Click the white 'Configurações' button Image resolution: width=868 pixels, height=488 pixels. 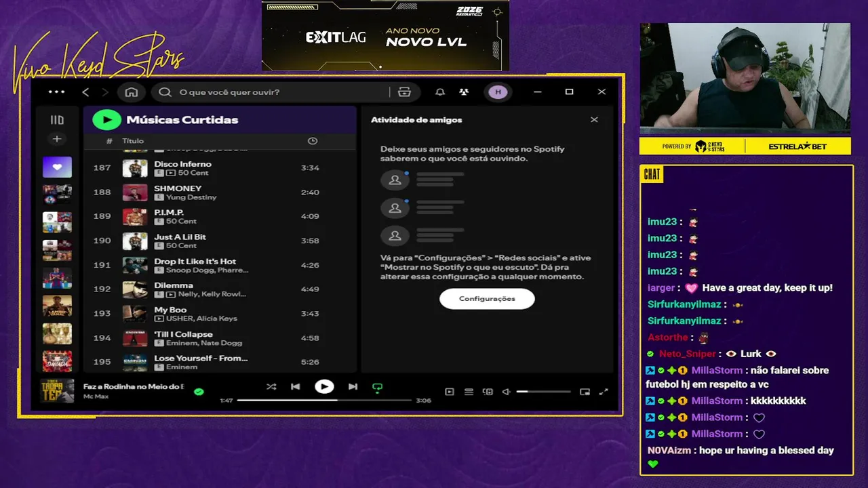pyautogui.click(x=487, y=299)
